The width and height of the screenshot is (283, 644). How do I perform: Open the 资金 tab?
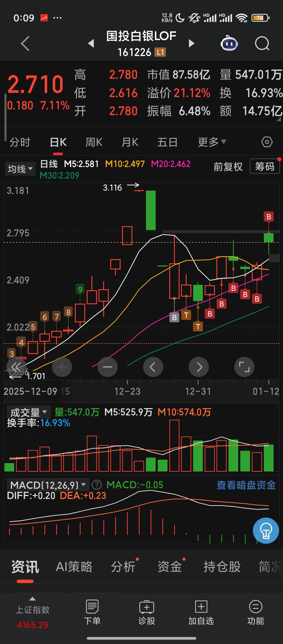pyautogui.click(x=170, y=567)
